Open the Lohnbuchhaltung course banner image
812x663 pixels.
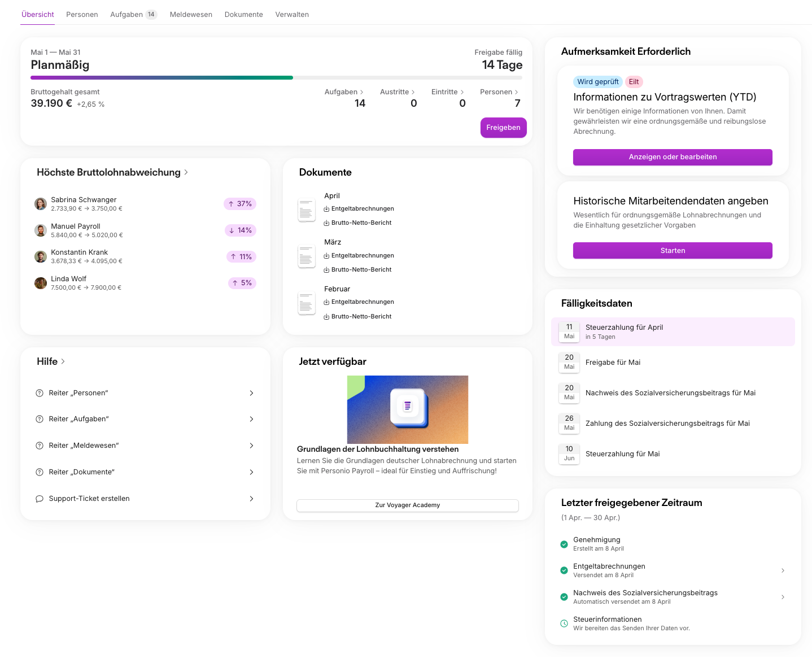(x=408, y=409)
